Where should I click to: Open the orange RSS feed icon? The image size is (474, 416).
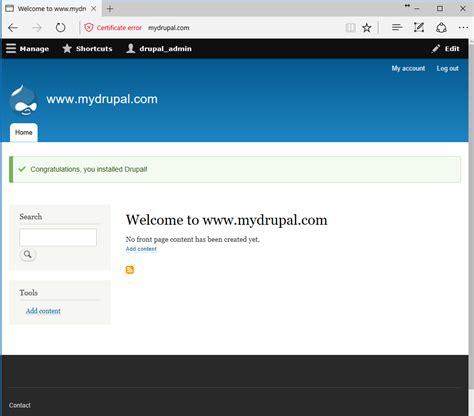pos(130,270)
